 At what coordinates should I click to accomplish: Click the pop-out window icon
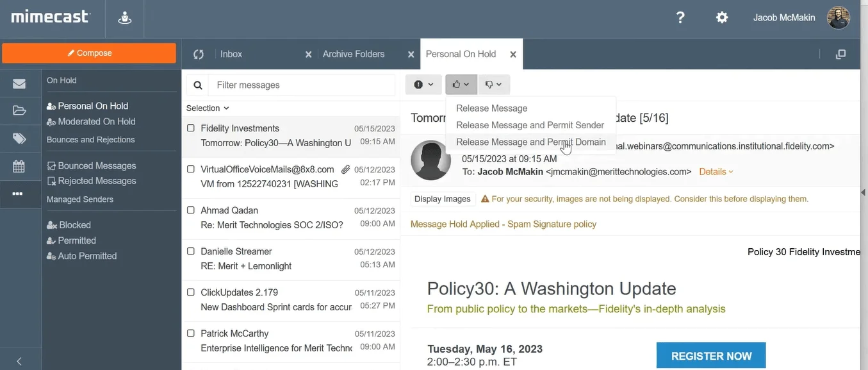[x=840, y=55]
